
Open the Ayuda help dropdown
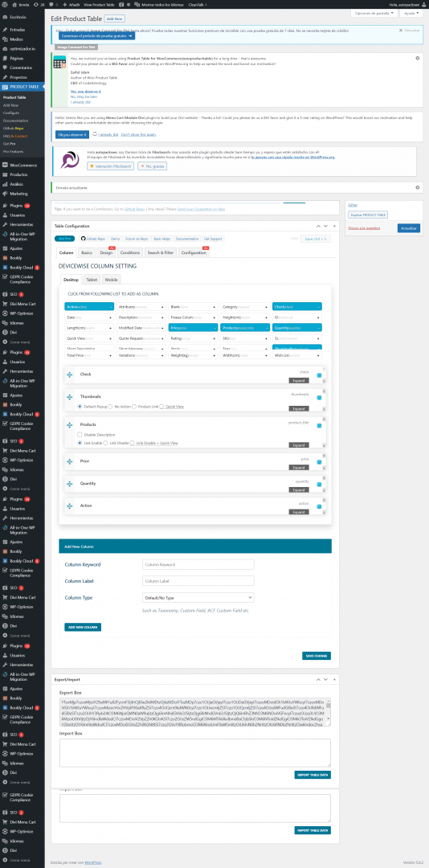[412, 13]
